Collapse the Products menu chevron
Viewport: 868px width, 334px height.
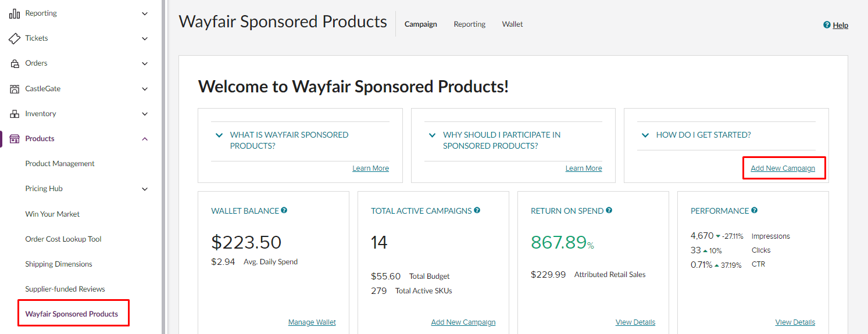coord(145,139)
